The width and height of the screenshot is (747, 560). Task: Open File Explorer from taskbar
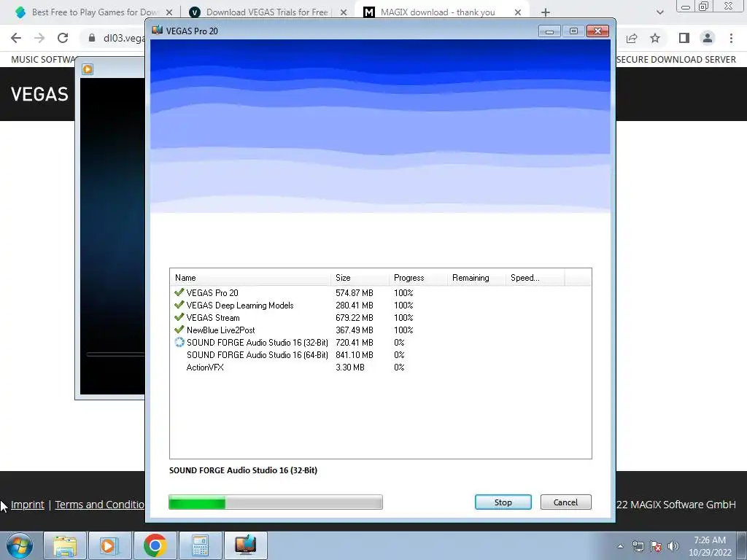[65, 545]
